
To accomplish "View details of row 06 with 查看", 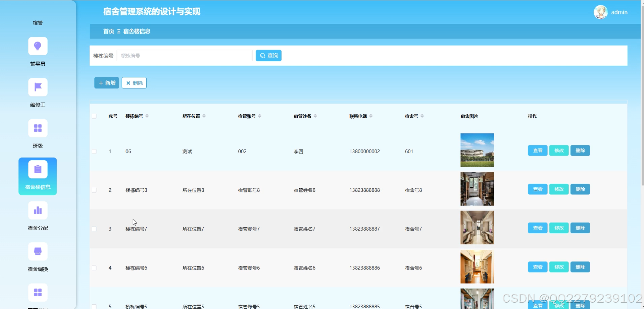I will pos(538,150).
